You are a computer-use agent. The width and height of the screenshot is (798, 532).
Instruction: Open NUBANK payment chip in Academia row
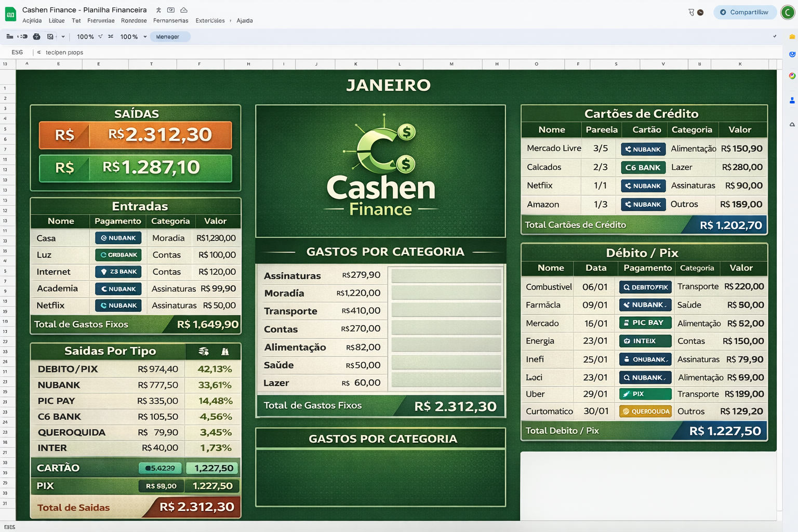point(118,289)
